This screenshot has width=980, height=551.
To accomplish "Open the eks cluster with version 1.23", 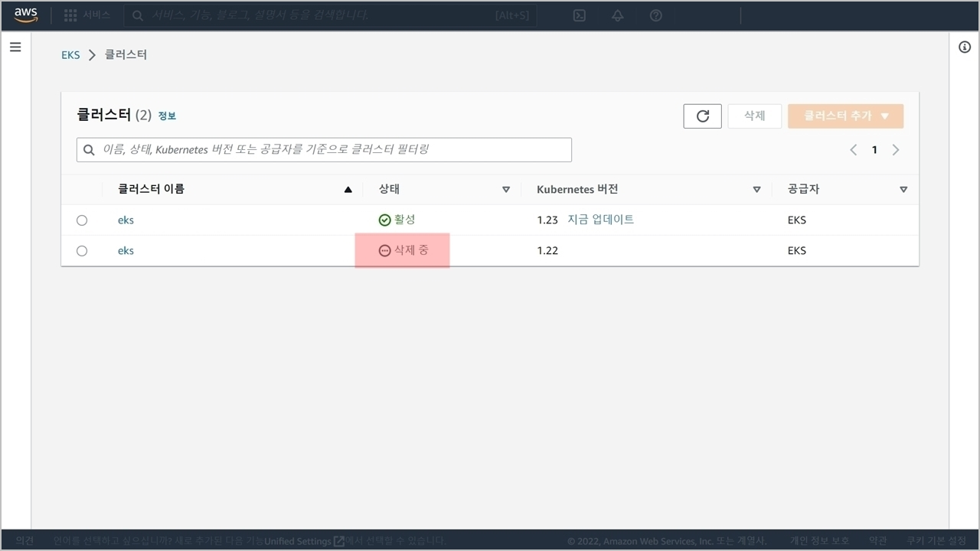I will click(x=126, y=220).
